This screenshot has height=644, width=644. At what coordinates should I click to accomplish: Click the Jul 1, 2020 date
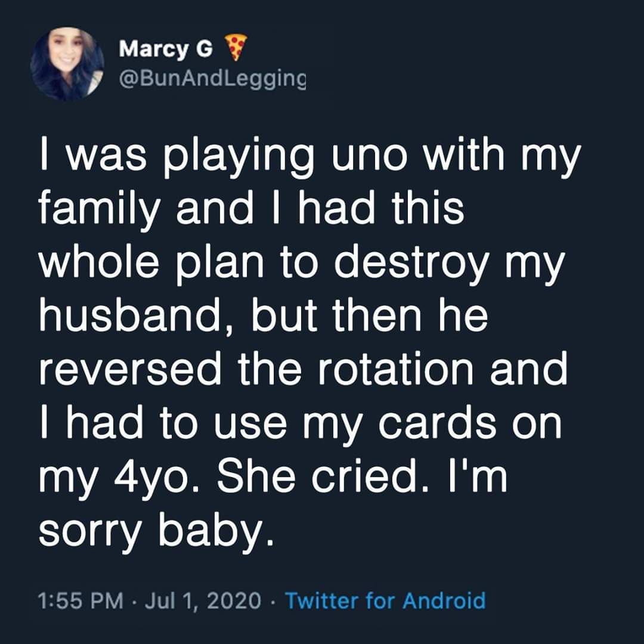(x=203, y=601)
